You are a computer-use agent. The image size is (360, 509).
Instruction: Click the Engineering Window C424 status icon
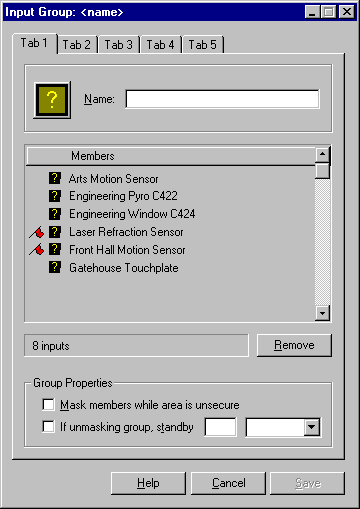coord(55,214)
